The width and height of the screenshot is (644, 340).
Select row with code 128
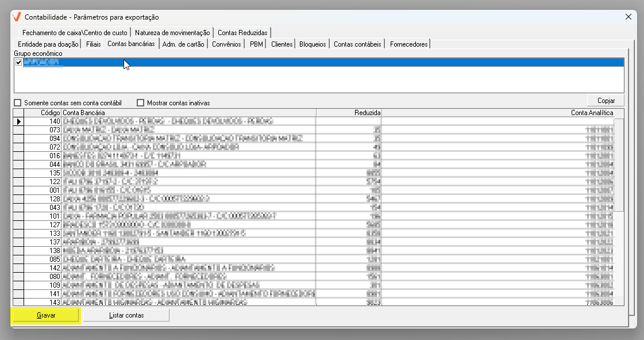pos(314,199)
